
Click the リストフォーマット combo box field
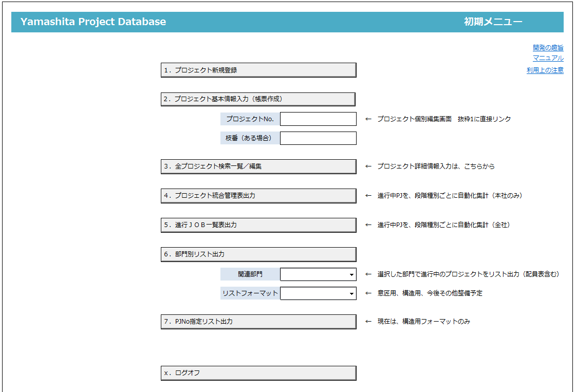[x=318, y=293]
